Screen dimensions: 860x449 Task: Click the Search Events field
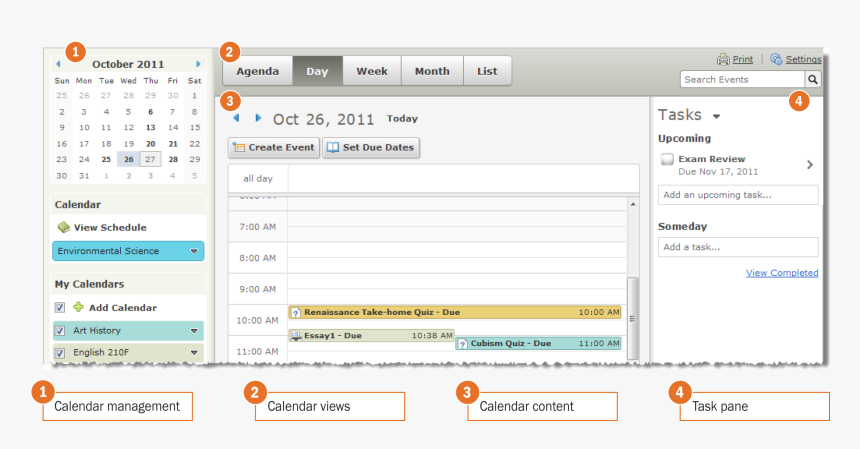pos(743,79)
